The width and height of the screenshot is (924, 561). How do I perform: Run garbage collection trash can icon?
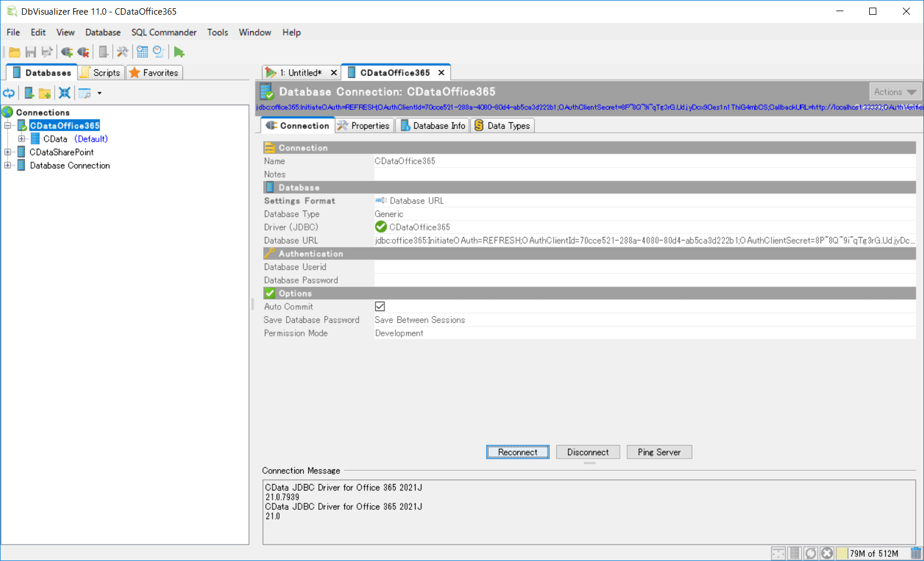pyautogui.click(x=916, y=553)
